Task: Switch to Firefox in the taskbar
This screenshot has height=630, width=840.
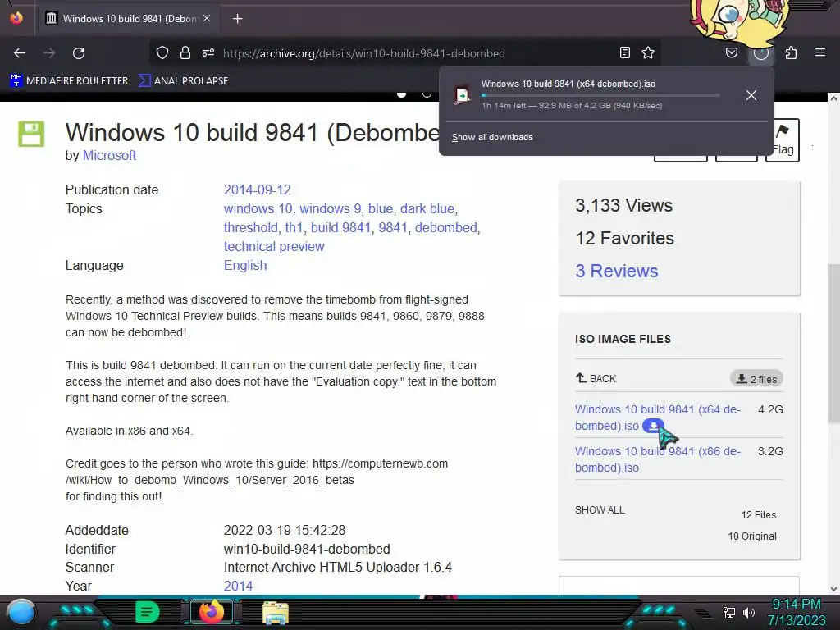Action: [211, 612]
